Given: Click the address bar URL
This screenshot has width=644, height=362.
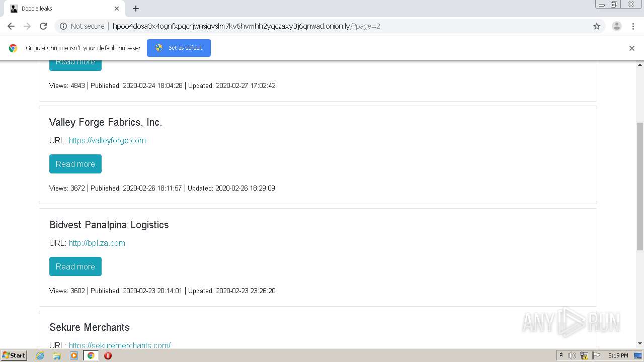Looking at the screenshot, I should (x=246, y=26).
